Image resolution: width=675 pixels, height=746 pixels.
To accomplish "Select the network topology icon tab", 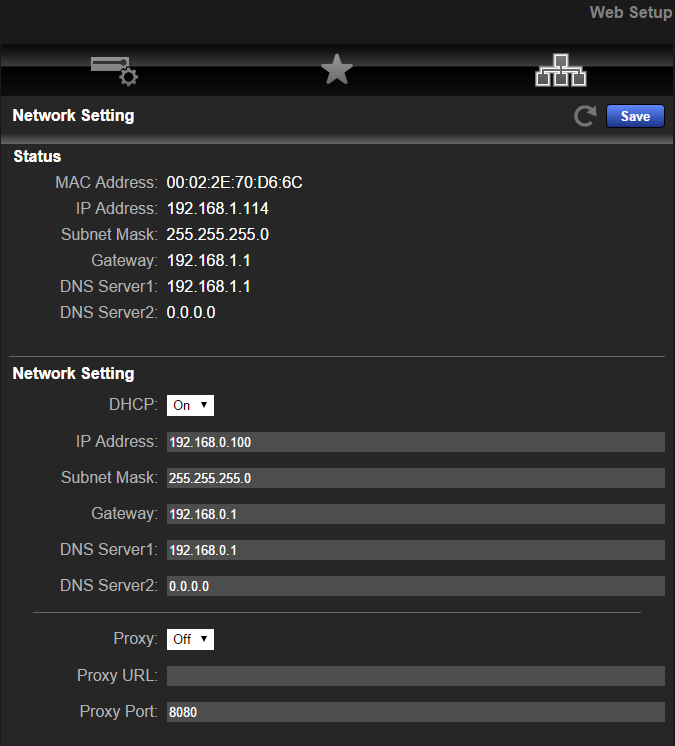I will [x=561, y=70].
